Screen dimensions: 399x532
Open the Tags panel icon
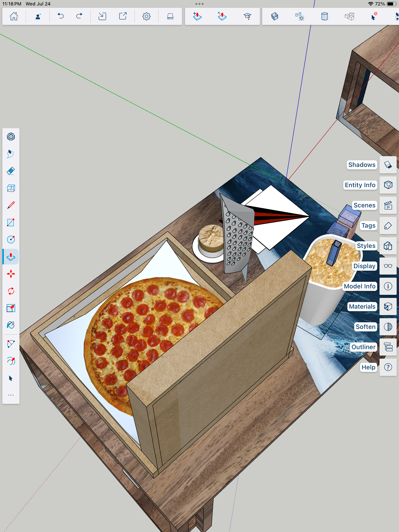[x=388, y=226]
